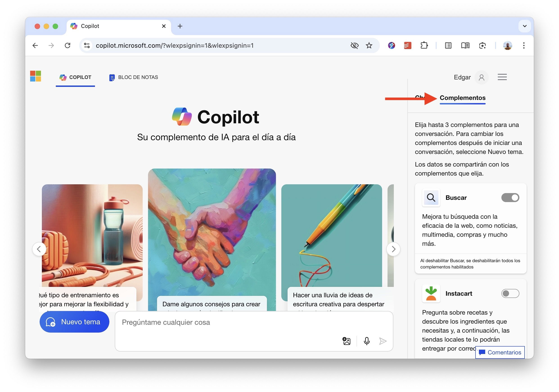Enable the Instacart plugin switch
559x392 pixels.
point(510,293)
